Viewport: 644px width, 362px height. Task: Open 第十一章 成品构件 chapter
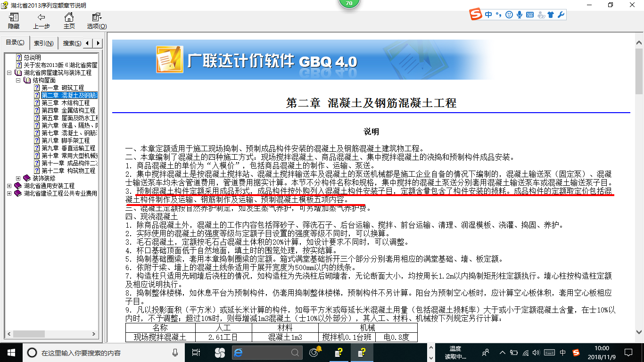point(69,163)
